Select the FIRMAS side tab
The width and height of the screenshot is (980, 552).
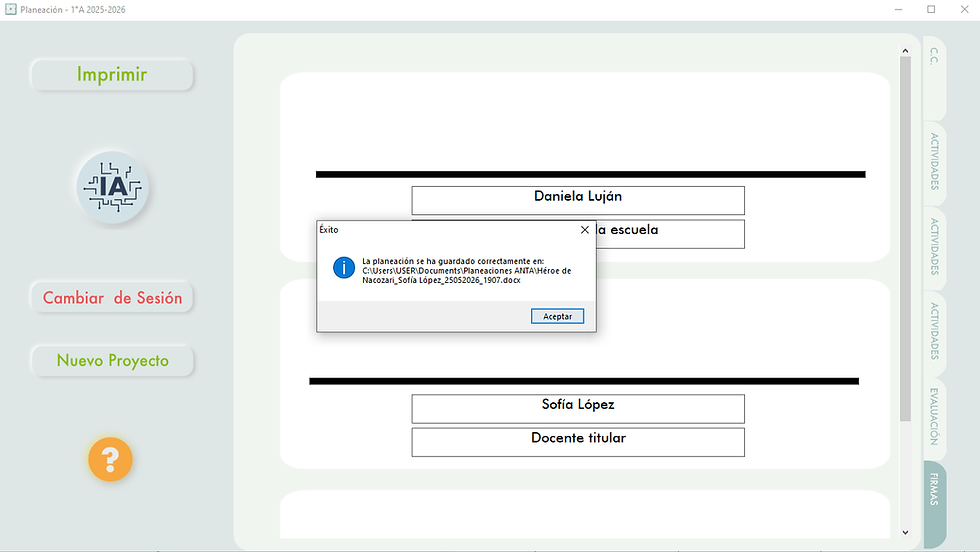click(934, 503)
